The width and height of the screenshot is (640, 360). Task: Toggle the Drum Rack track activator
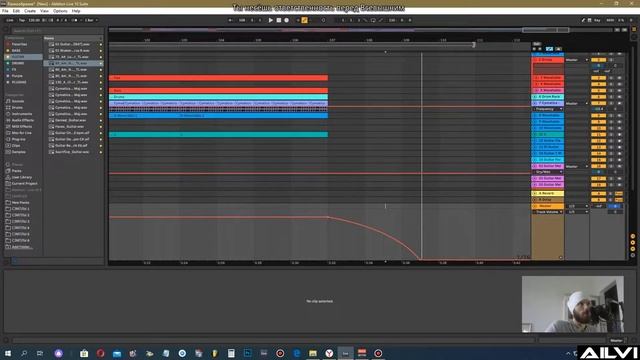598,97
